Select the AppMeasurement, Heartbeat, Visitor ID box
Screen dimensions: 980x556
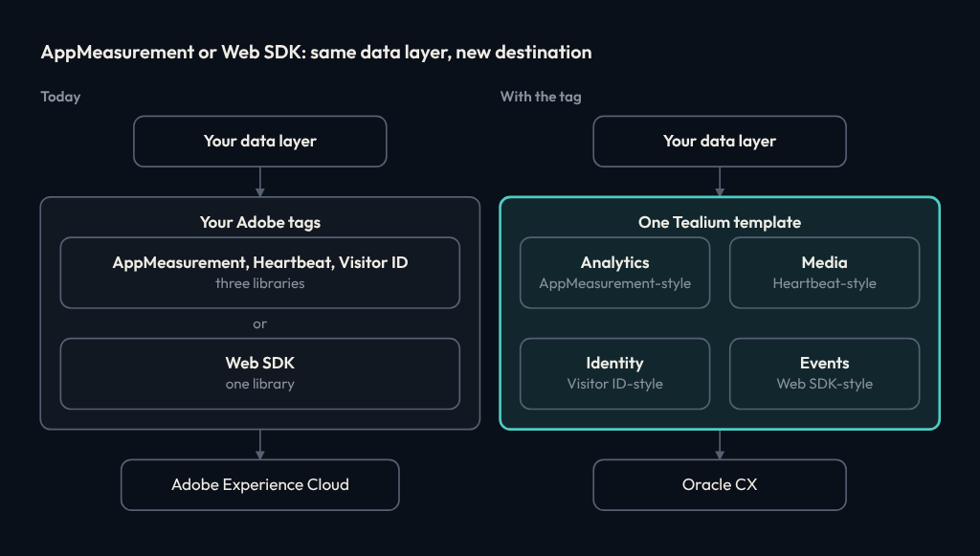(260, 273)
